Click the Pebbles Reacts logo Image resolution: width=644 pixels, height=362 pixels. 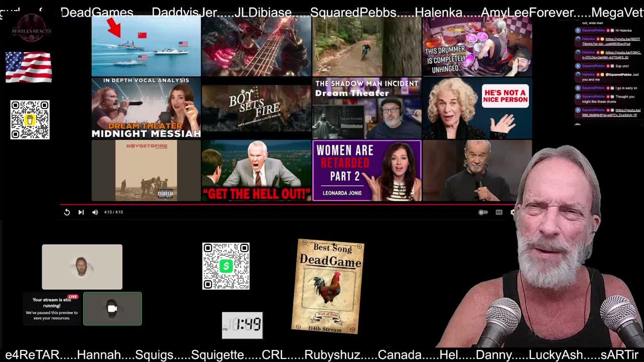[31, 28]
